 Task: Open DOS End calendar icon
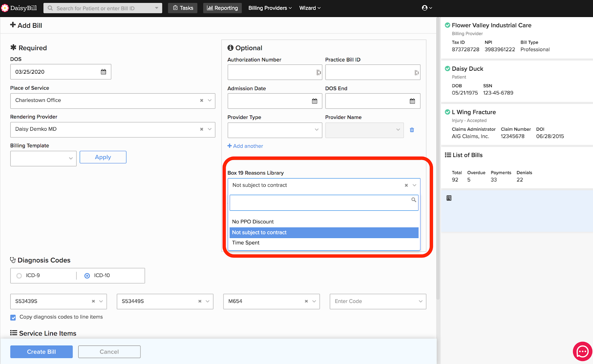pos(413,101)
